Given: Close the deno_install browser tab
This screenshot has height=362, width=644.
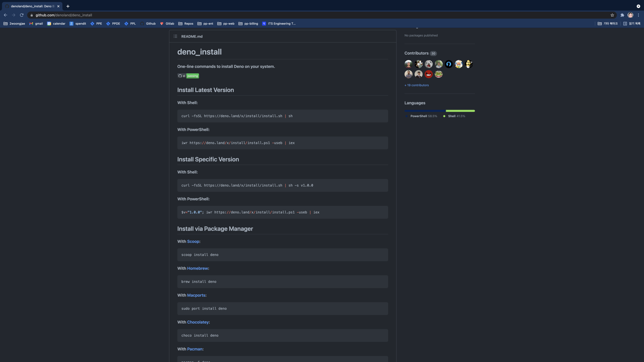Looking at the screenshot, I should coord(58,6).
